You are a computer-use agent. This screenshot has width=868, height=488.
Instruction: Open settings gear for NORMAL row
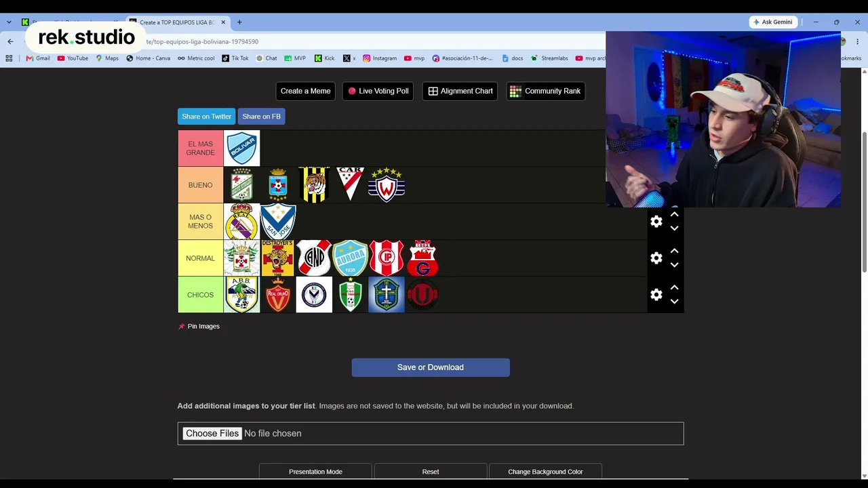[x=656, y=258]
